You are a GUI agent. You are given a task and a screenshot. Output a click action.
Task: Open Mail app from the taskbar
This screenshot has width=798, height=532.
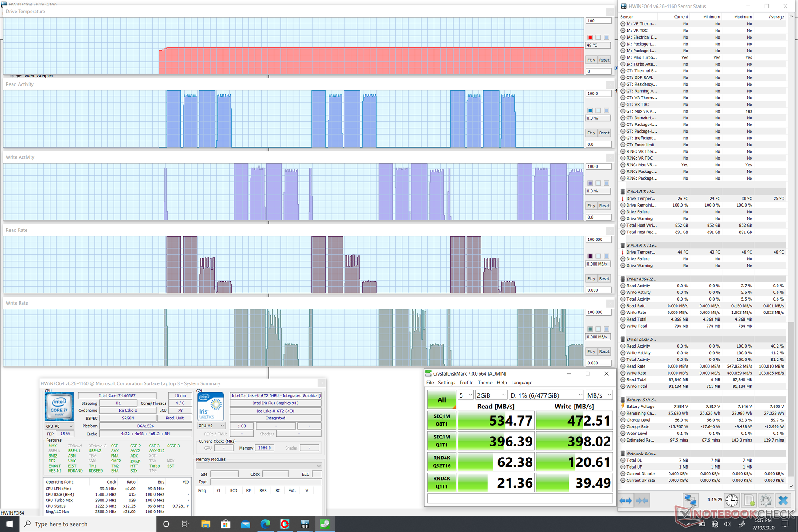coord(246,524)
